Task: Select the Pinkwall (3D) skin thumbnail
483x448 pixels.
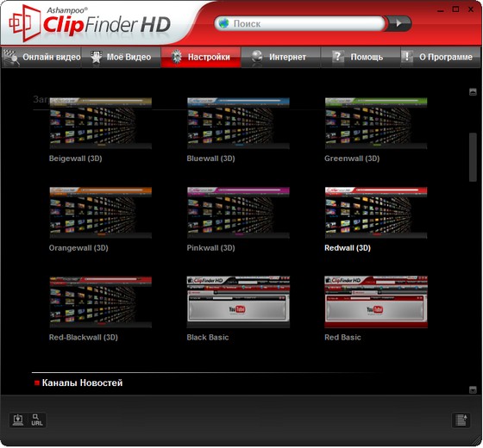Action: (x=238, y=213)
